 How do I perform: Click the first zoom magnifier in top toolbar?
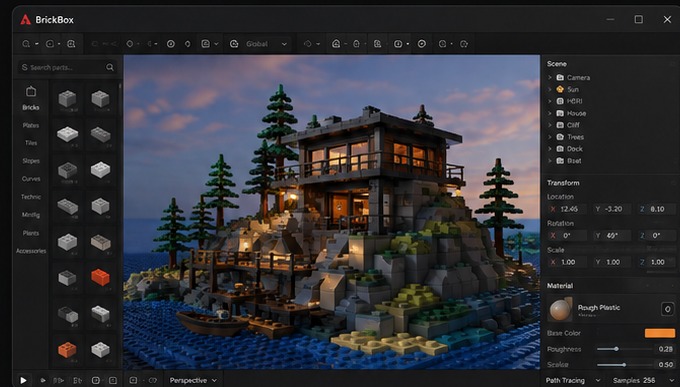26,44
